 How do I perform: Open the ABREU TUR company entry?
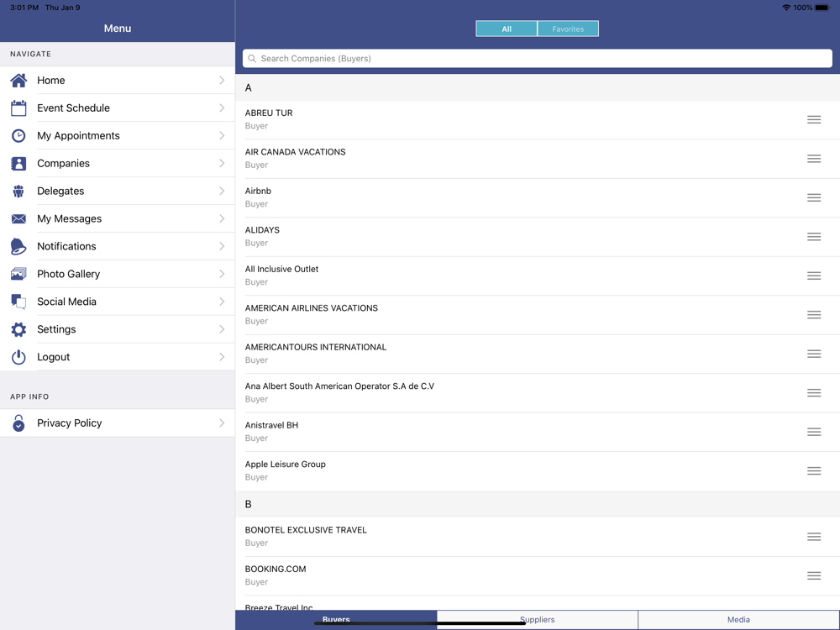pos(538,119)
